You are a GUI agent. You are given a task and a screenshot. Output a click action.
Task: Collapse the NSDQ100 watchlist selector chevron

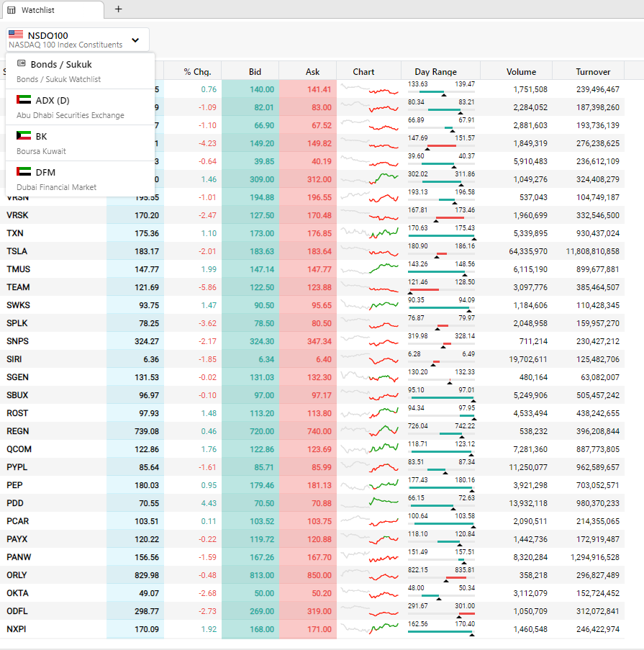(135, 40)
